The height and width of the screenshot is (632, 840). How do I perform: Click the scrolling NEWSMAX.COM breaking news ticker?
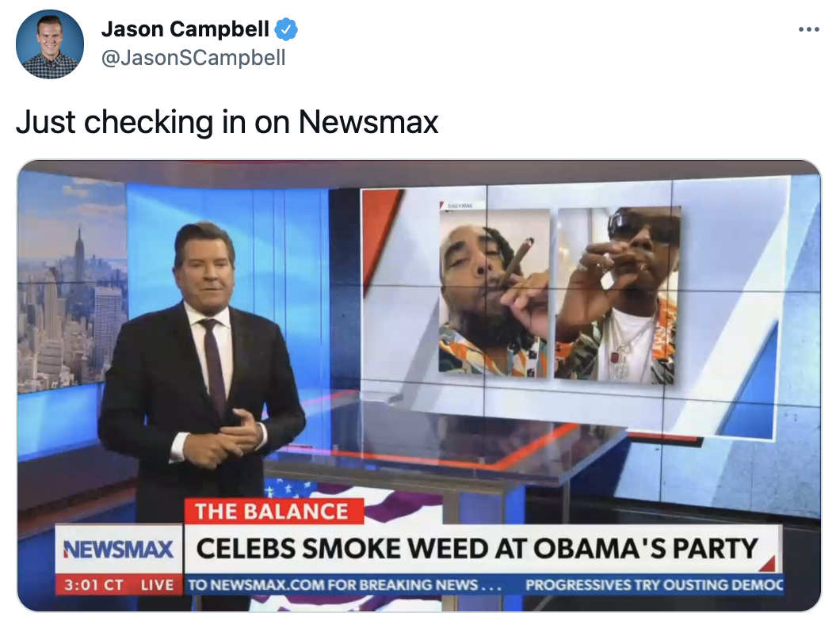(x=345, y=584)
